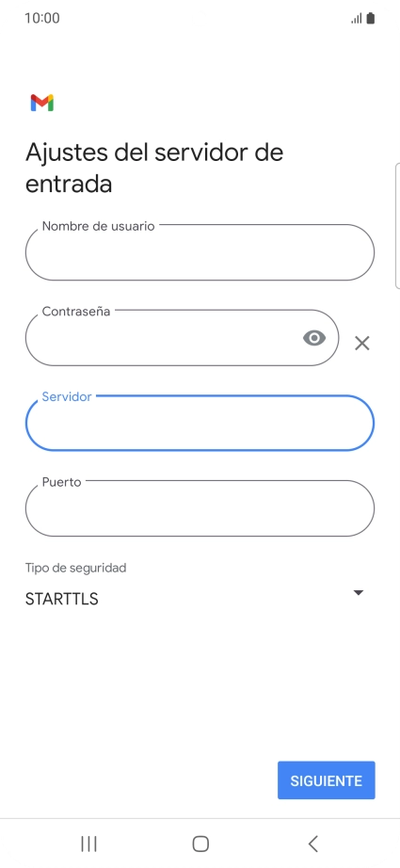Focus the Nombre de usuario field
Image resolution: width=400 pixels, height=868 pixels.
[x=200, y=252]
